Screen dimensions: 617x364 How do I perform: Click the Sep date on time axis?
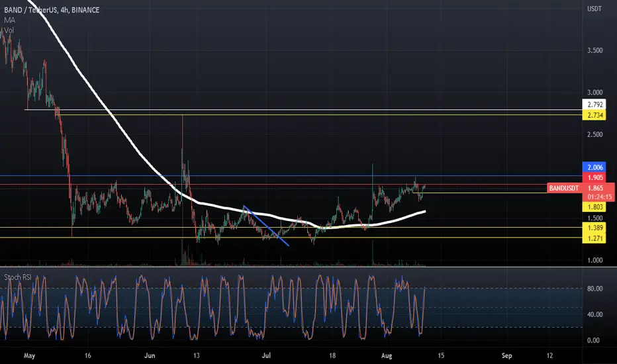coord(507,356)
